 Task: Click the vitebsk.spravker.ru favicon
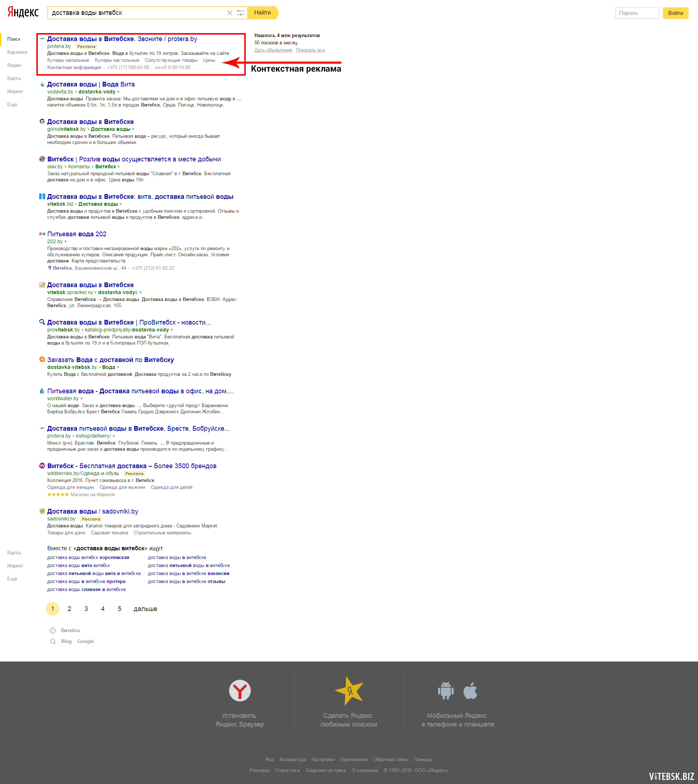coord(42,285)
